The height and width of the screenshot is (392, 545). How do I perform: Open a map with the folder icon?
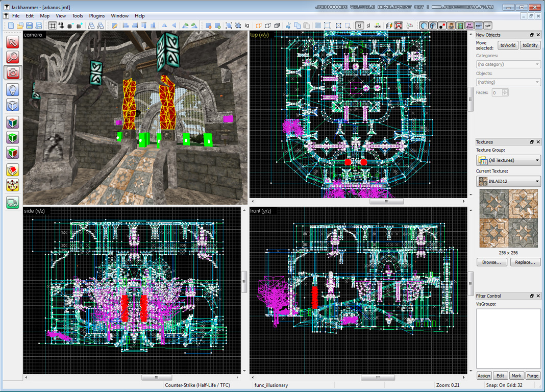click(20, 26)
